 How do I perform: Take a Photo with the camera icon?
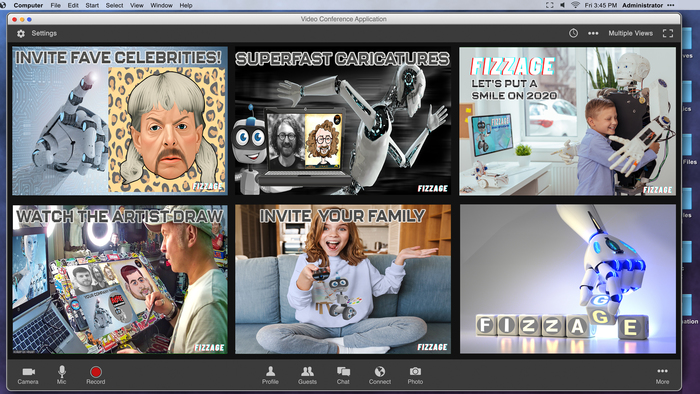pos(415,375)
